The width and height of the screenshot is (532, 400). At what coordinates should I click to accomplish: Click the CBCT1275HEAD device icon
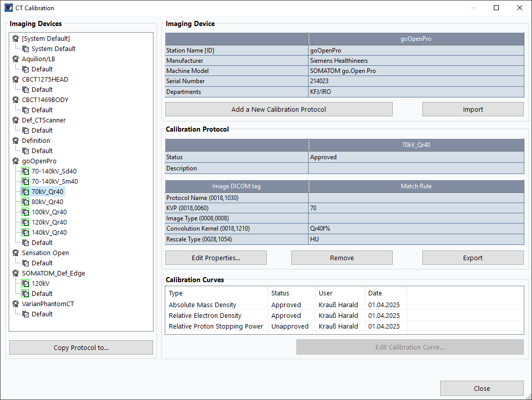click(16, 80)
